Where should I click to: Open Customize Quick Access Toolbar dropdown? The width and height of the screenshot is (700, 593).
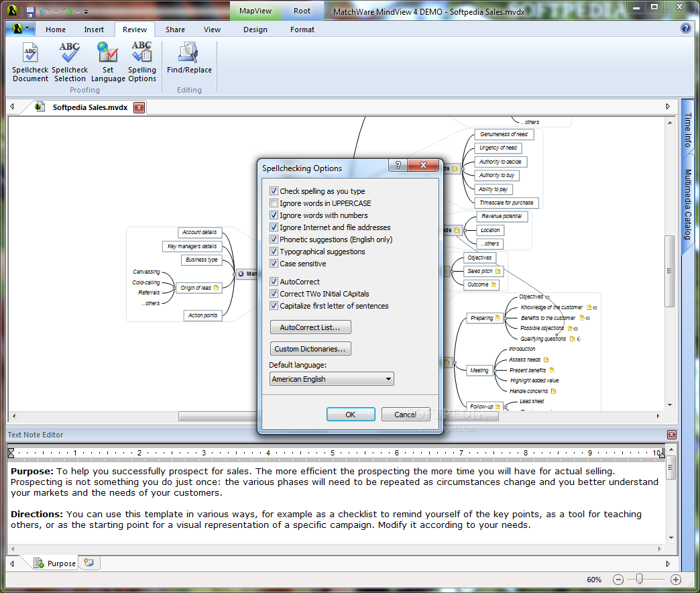click(x=86, y=12)
